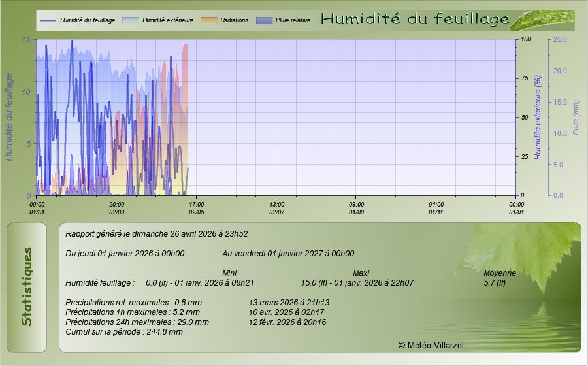The image size is (588, 366).
Task: Click the Pluie (mm) axis label
Action: tap(576, 117)
